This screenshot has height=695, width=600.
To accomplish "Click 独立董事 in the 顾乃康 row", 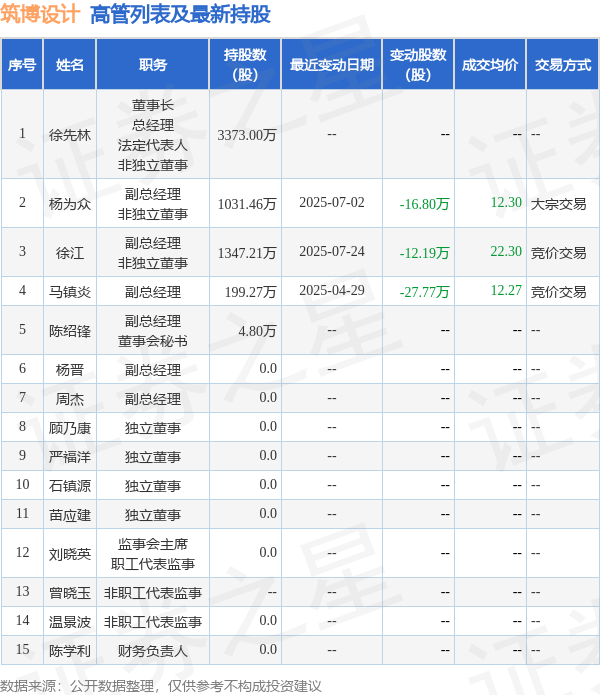I will [152, 428].
